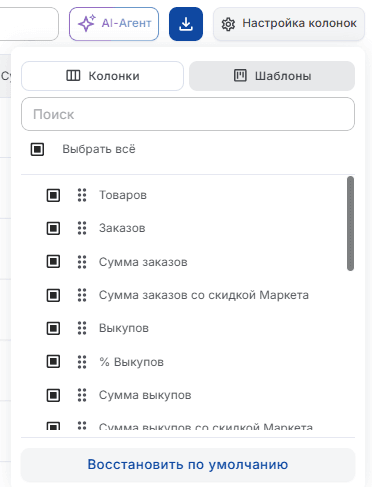Click the Товаров label text
The width and height of the screenshot is (372, 487).
[x=123, y=195]
